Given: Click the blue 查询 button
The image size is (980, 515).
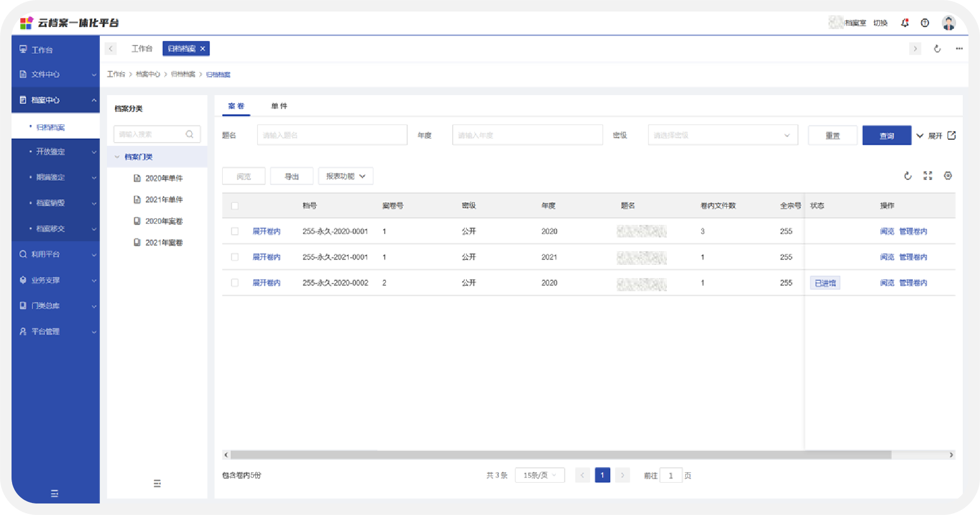Looking at the screenshot, I should click(886, 135).
